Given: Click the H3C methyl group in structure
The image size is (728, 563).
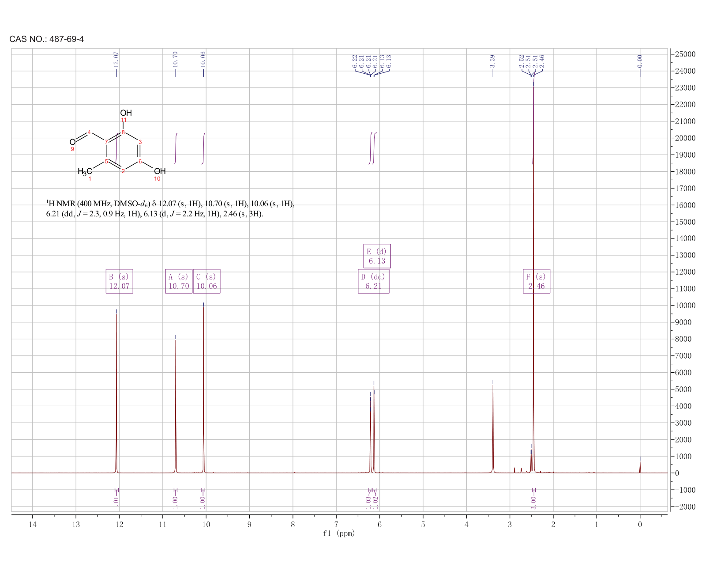Looking at the screenshot, I should 85,171.
